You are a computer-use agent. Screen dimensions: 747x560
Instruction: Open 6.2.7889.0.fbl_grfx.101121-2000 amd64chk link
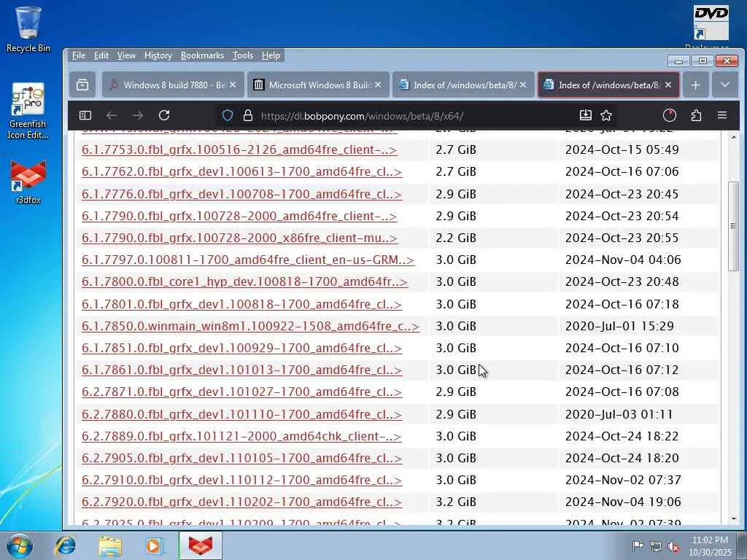point(241,436)
